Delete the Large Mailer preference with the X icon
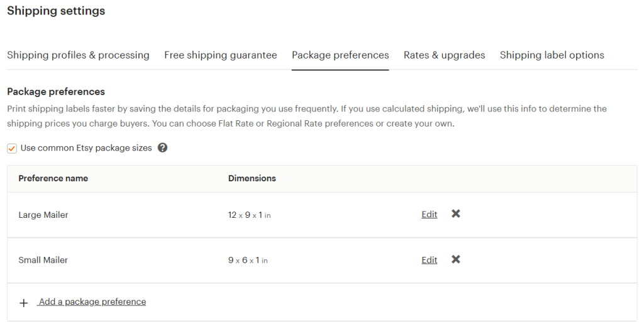 point(456,214)
